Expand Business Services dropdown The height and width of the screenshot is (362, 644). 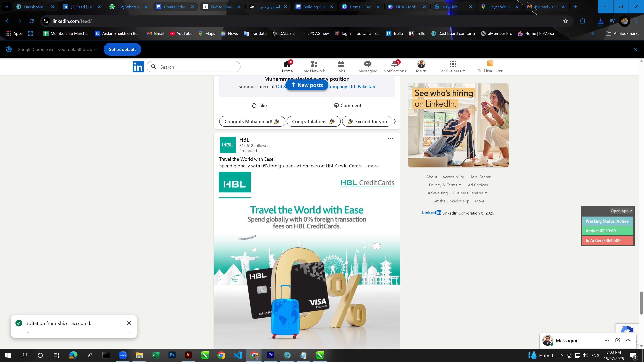[x=470, y=193]
